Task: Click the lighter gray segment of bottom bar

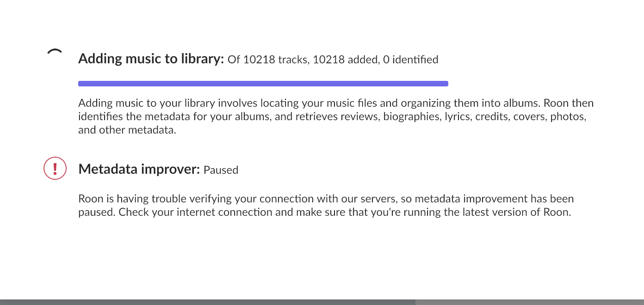Action: 530,302
